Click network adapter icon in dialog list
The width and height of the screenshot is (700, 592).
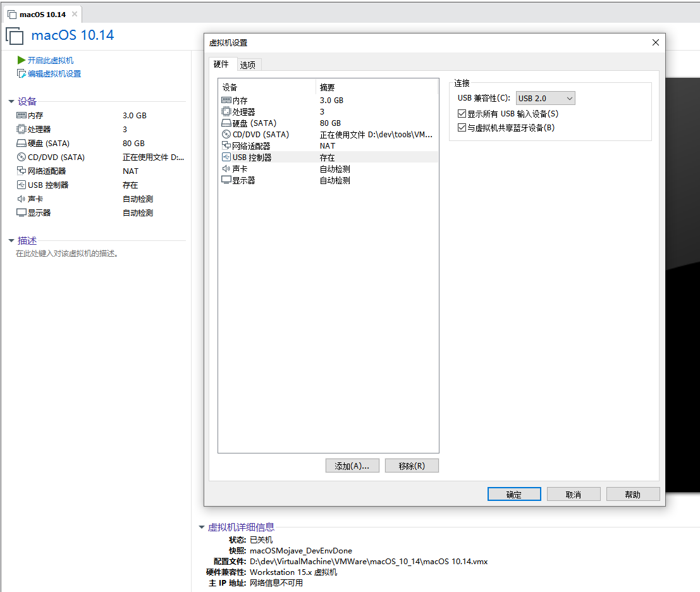click(x=226, y=146)
